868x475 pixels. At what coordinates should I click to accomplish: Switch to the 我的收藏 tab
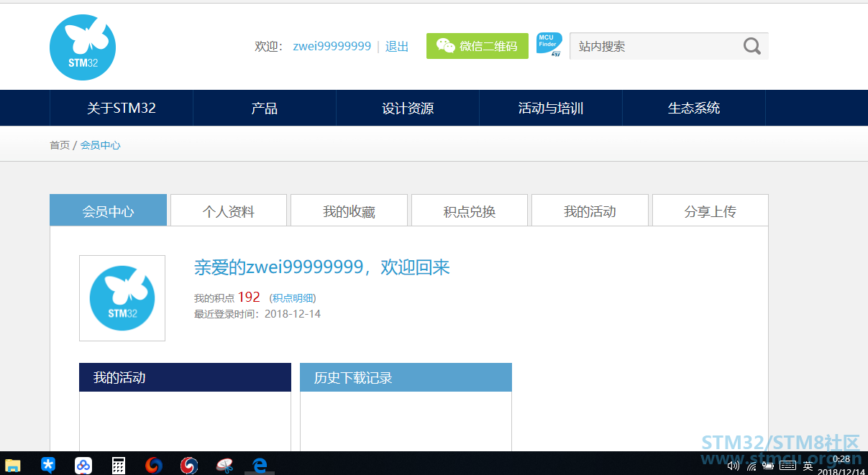pos(349,211)
